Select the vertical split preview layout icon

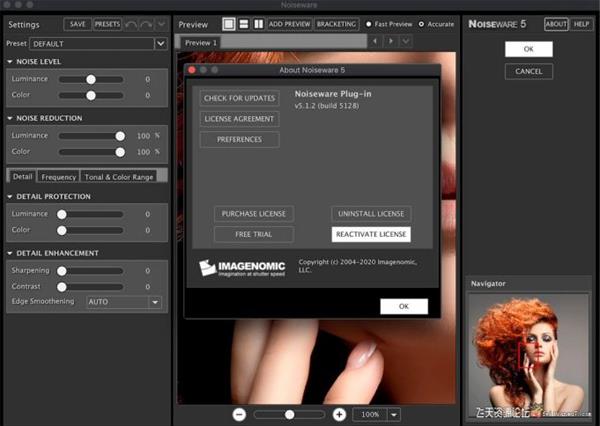(x=257, y=23)
